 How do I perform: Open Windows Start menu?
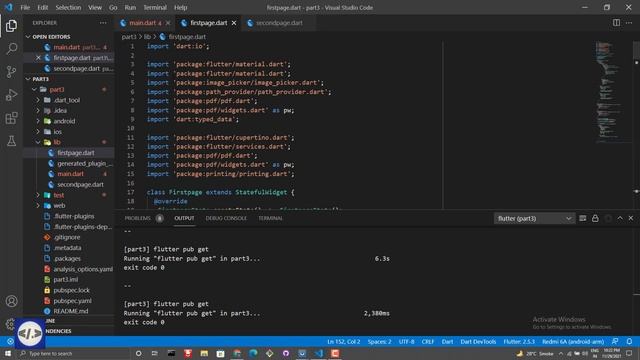click(8, 353)
